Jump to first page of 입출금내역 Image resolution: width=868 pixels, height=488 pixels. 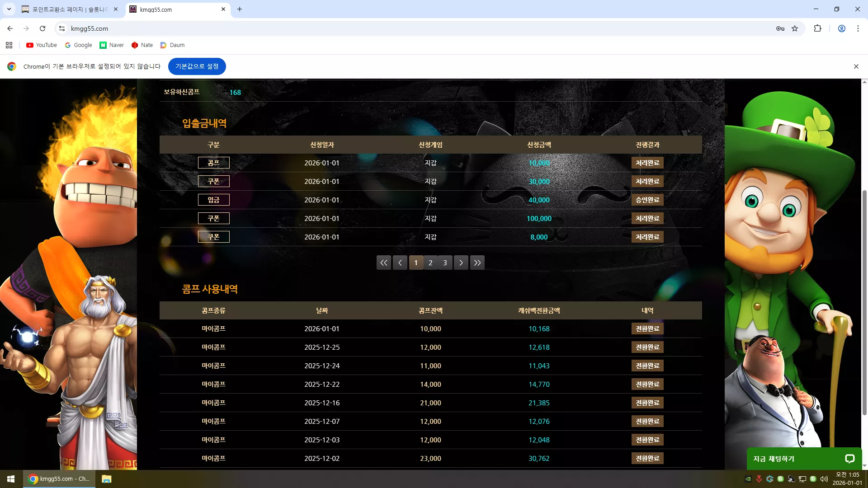384,263
